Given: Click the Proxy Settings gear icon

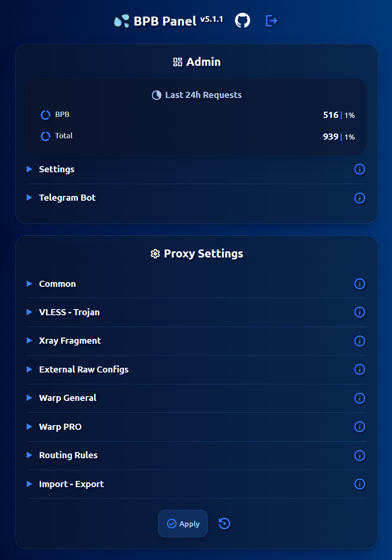Looking at the screenshot, I should [x=155, y=254].
